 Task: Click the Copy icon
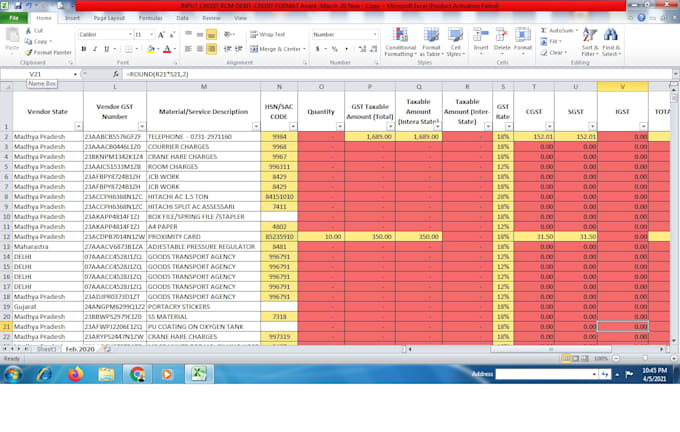[x=28, y=41]
